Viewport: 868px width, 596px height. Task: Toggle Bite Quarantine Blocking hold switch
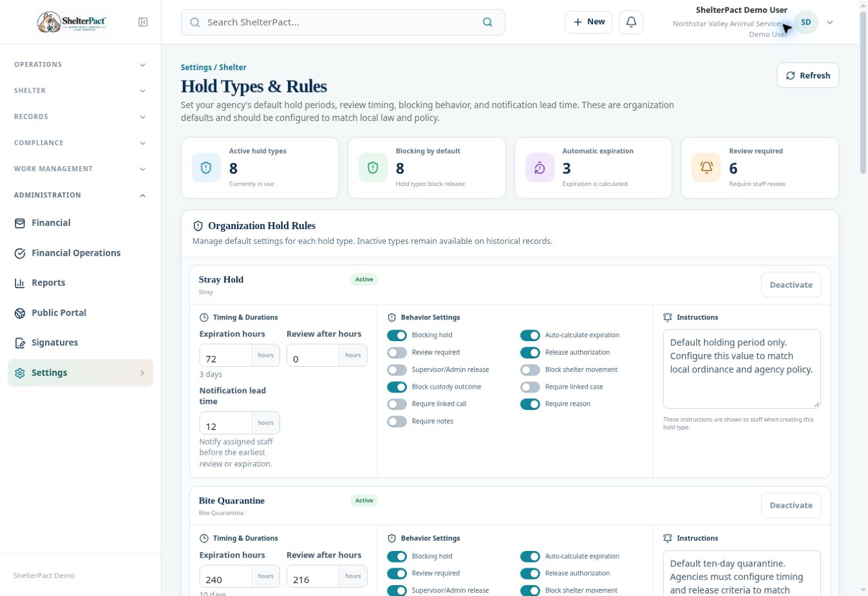click(x=397, y=556)
